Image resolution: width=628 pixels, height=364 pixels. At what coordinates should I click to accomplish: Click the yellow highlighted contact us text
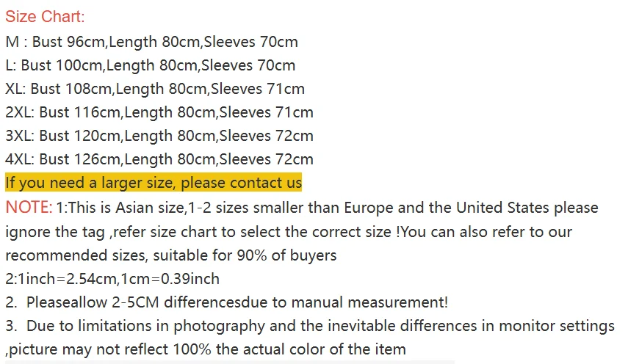[154, 183]
